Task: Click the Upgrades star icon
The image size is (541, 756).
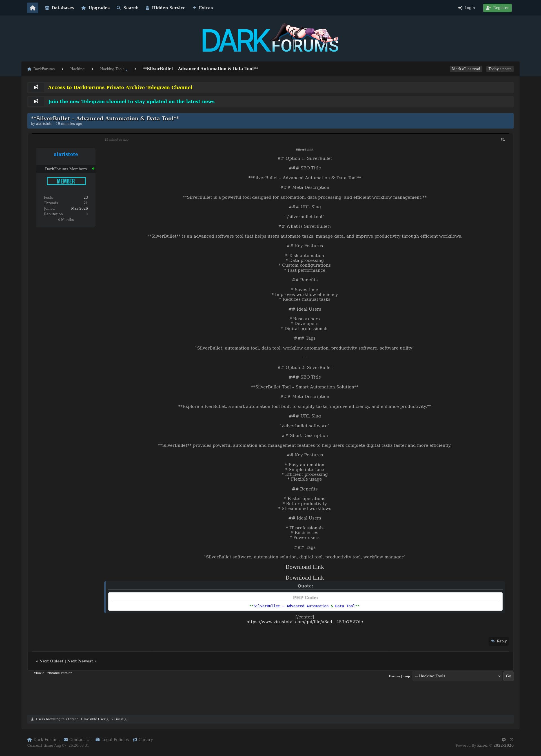Action: (84, 8)
